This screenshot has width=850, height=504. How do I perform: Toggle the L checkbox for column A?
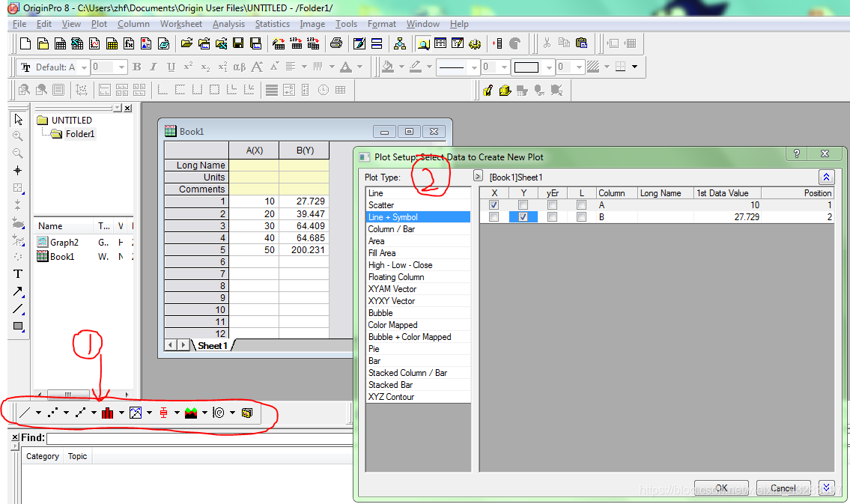581,205
